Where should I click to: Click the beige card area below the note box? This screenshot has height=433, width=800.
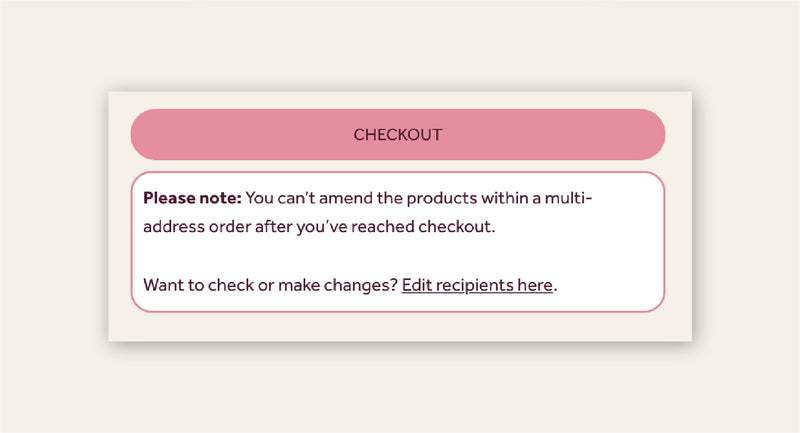click(x=400, y=327)
